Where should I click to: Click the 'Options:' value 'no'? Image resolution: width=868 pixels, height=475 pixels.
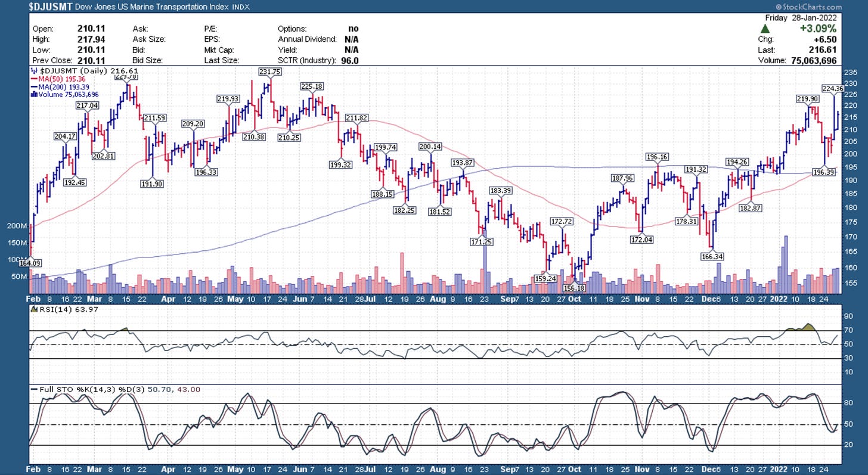click(x=353, y=29)
